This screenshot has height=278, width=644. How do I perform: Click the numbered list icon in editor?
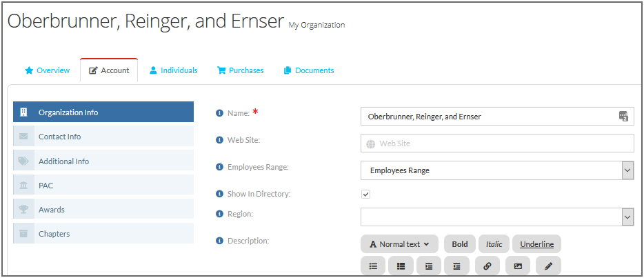[x=401, y=266]
